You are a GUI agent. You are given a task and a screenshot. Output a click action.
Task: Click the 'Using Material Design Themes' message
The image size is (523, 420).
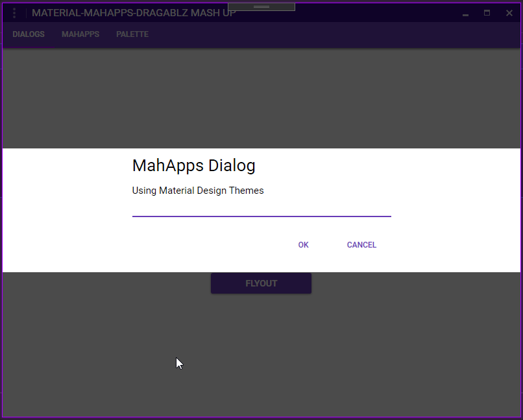tap(198, 191)
